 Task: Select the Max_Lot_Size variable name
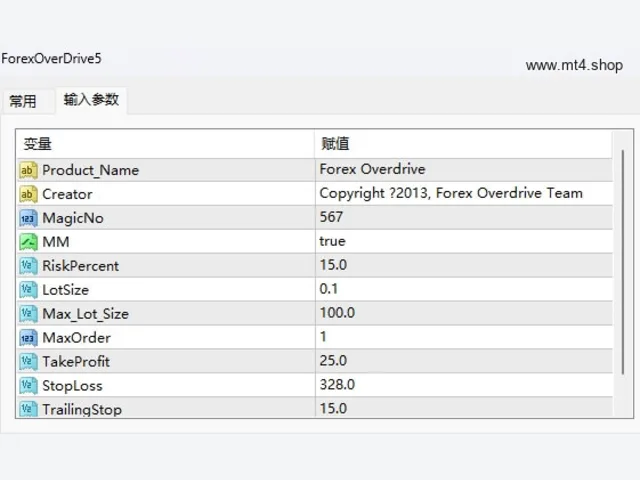(86, 314)
